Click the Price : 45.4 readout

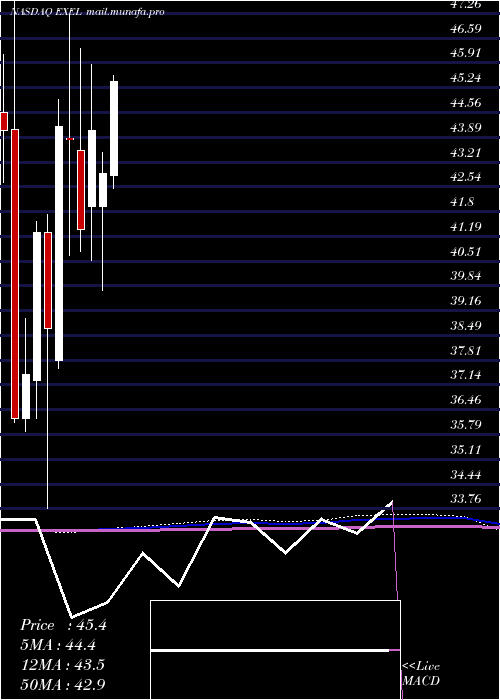click(63, 625)
